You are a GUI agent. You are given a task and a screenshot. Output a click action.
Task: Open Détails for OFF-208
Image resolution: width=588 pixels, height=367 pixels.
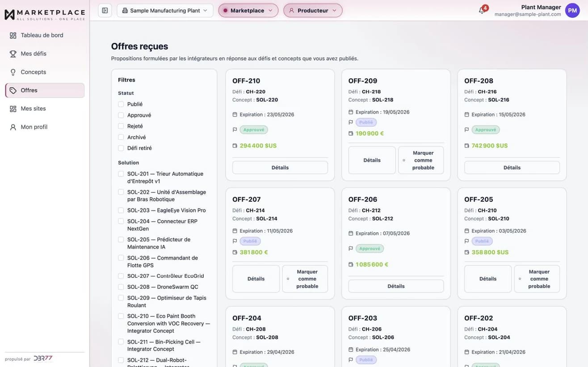512,167
